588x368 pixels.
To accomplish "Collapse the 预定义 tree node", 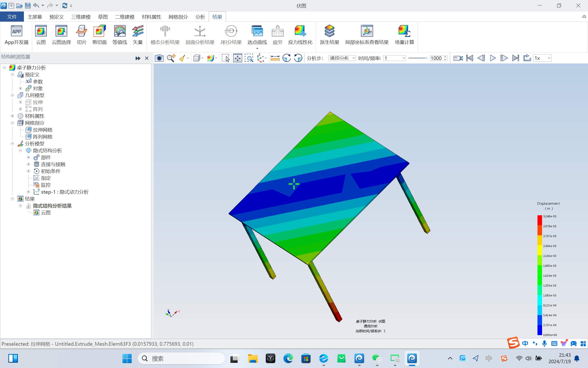I will click(x=12, y=75).
